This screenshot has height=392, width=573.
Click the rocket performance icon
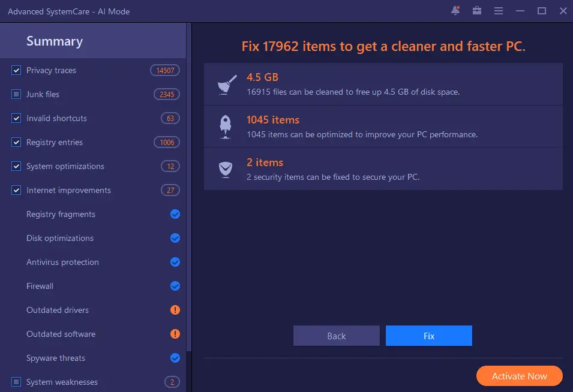pyautogui.click(x=226, y=127)
